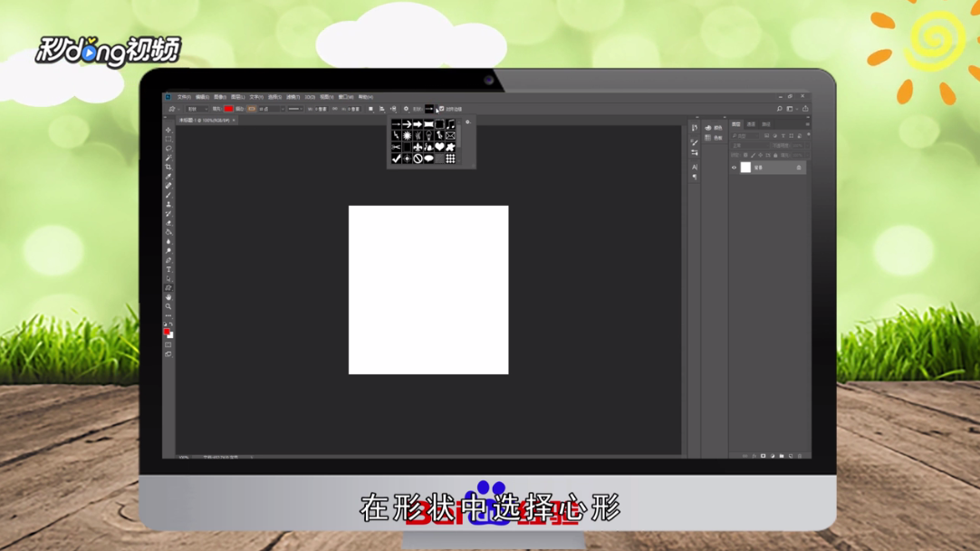This screenshot has height=551, width=980.
Task: Select the History Brush tool
Action: click(x=168, y=214)
